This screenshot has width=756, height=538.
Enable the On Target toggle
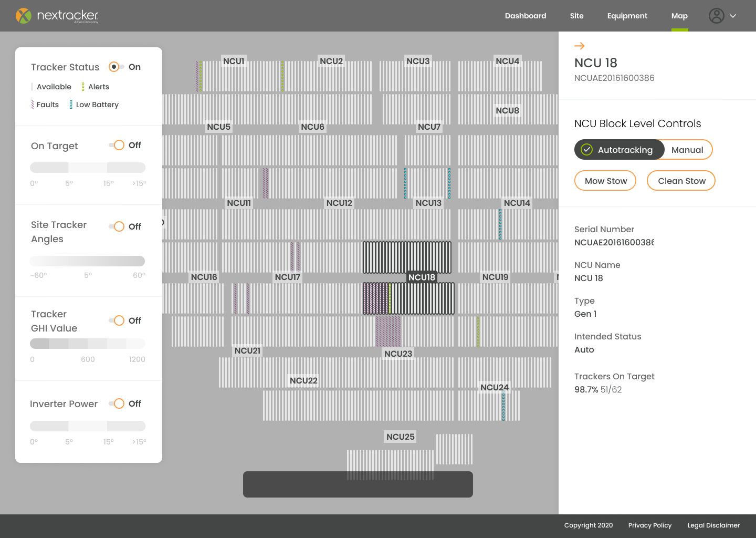117,145
